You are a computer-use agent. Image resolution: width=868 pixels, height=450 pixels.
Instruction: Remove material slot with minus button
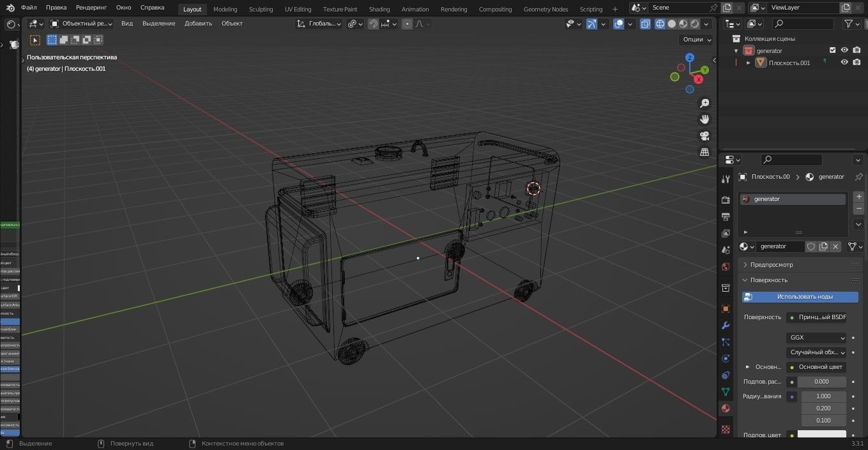[x=859, y=209]
